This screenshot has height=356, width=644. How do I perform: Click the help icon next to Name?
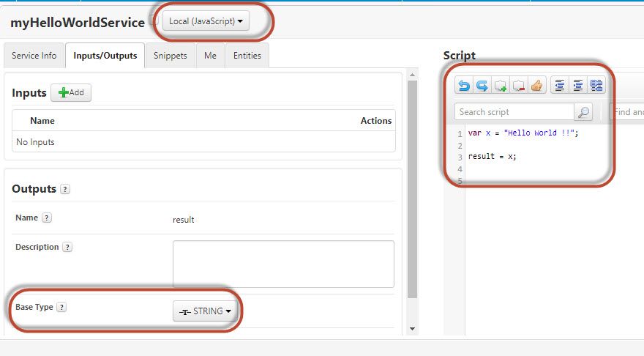coord(47,218)
